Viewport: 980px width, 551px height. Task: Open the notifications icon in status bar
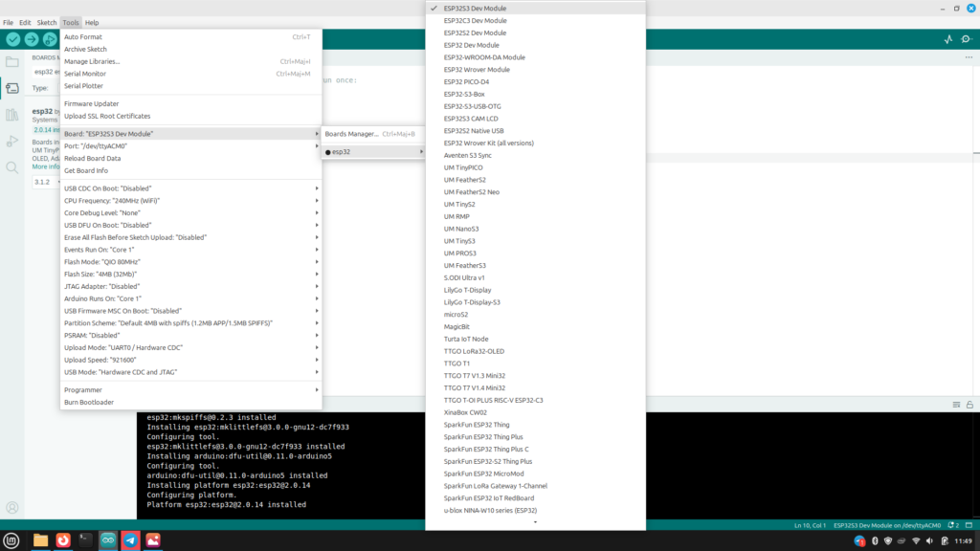coord(953,525)
